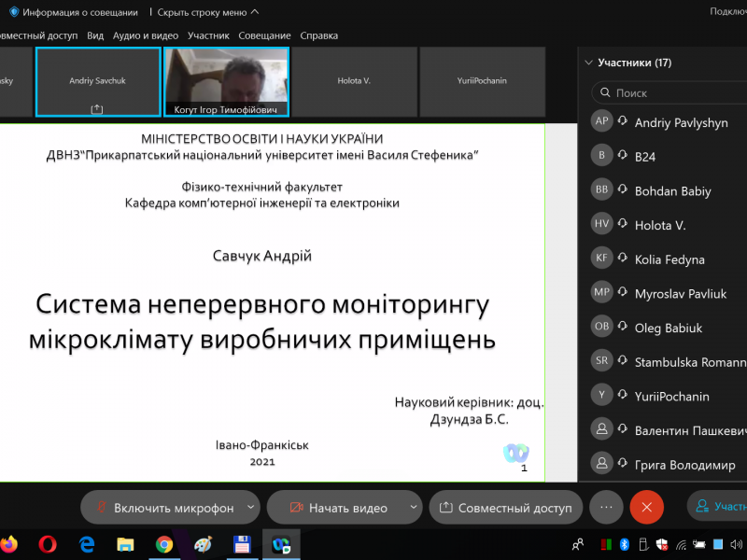Click the Bluetooth icon in system tray
This screenshot has height=560, width=747.
click(x=626, y=543)
